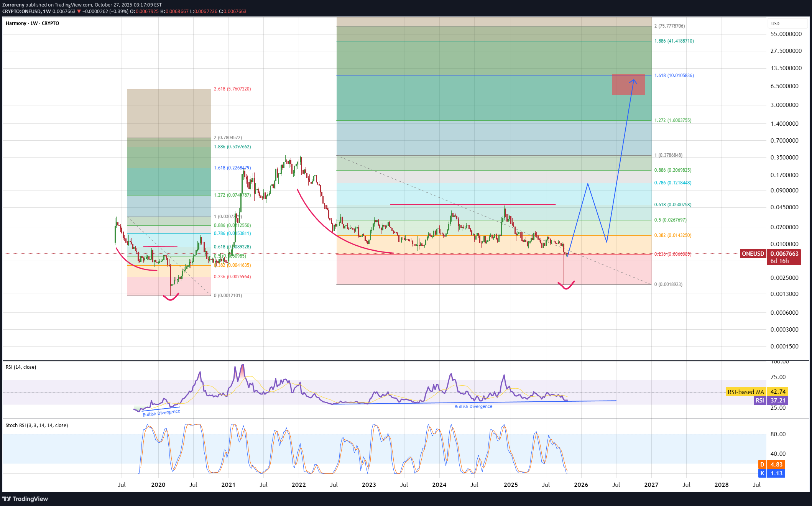Click the 2026 label on time axis
This screenshot has width=812, height=506.
[x=581, y=485]
